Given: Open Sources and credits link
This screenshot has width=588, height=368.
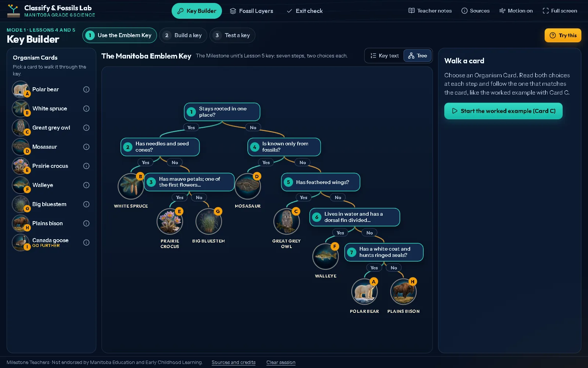Looking at the screenshot, I should coord(234,362).
